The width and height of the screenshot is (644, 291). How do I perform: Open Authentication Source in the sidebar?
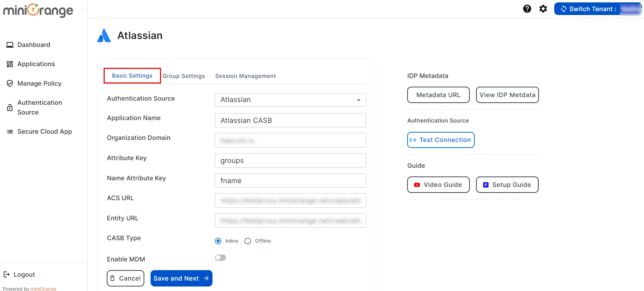[x=40, y=108]
